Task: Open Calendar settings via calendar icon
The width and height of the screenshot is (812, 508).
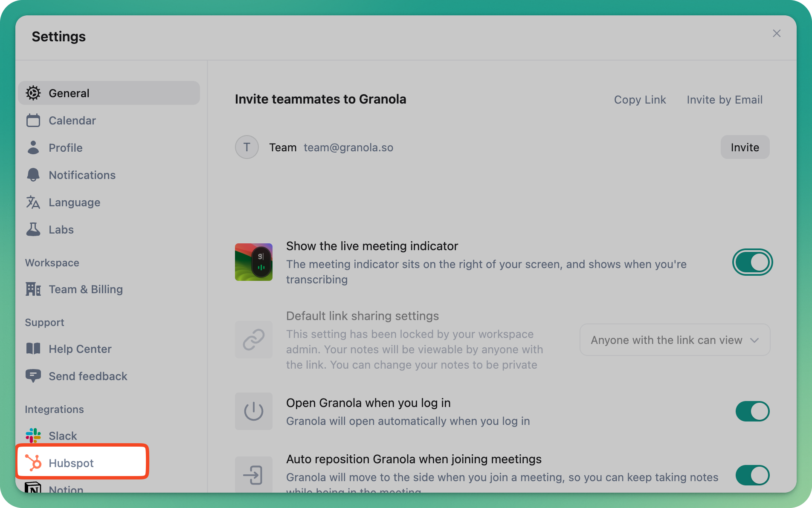Action: tap(33, 120)
